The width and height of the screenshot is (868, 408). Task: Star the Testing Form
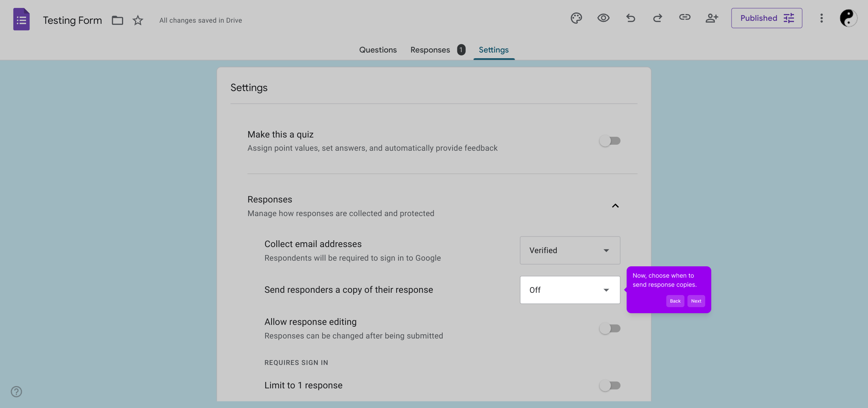(138, 20)
